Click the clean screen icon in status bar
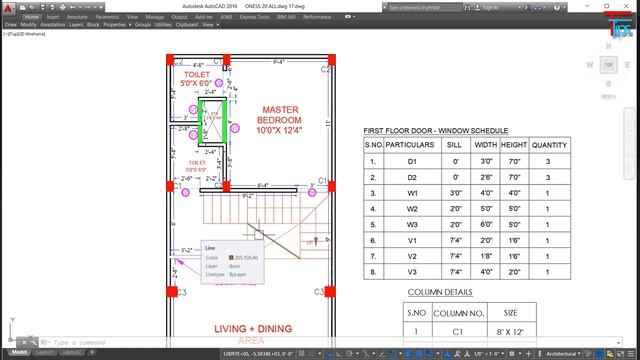This screenshot has width=640, height=360. [621, 353]
